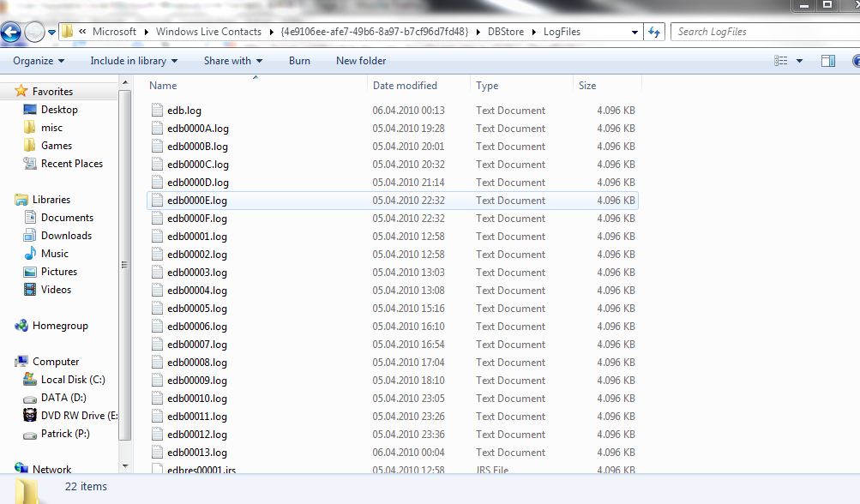
Task: Select the edb0000F.log file icon
Action: point(158,219)
